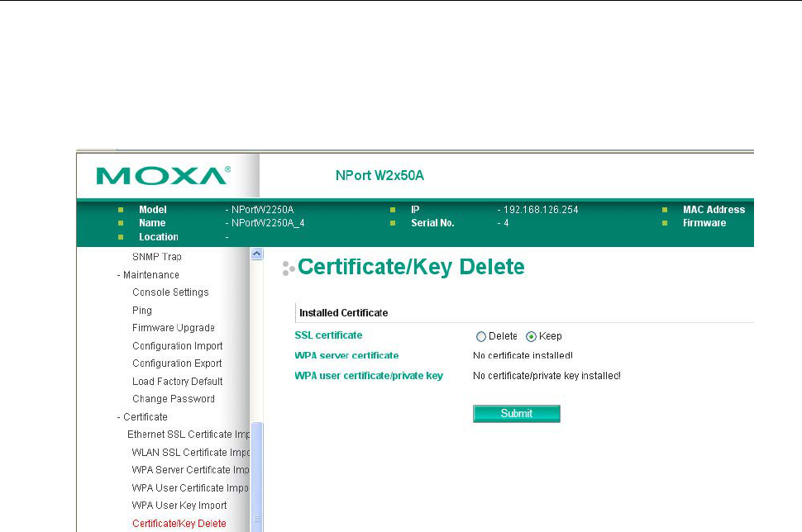The height and width of the screenshot is (532, 802).
Task: Click the Name label in header
Action: click(x=152, y=223)
